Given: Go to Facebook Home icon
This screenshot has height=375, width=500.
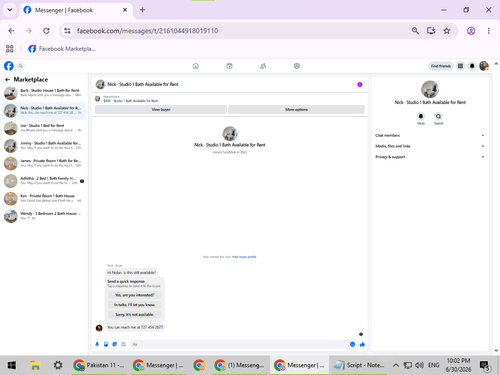Looking at the screenshot, I should pos(196,66).
